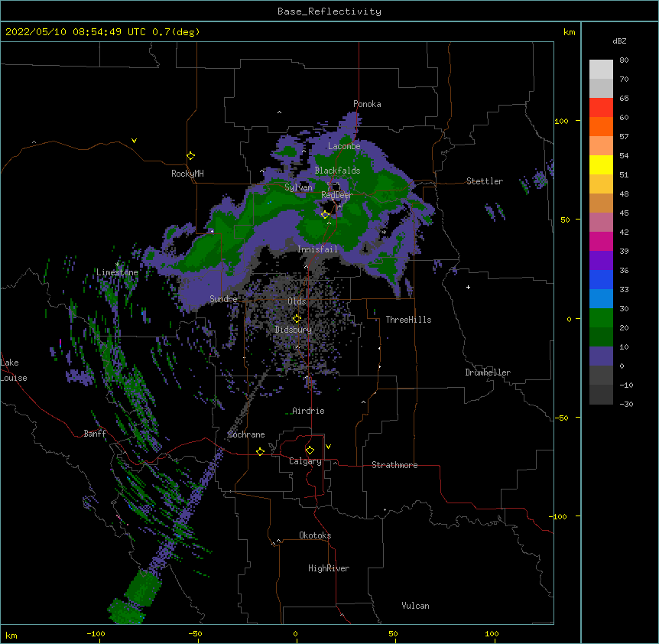659x644 pixels.
Task: Select the slate purple 0-10 dBZ legend swatch
Action: (601, 356)
